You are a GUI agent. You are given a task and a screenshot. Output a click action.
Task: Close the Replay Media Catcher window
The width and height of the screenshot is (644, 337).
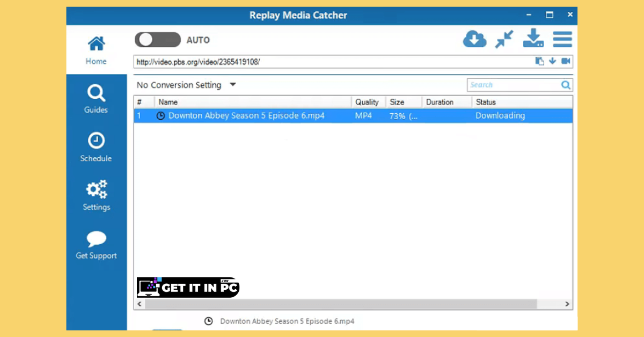(x=570, y=14)
